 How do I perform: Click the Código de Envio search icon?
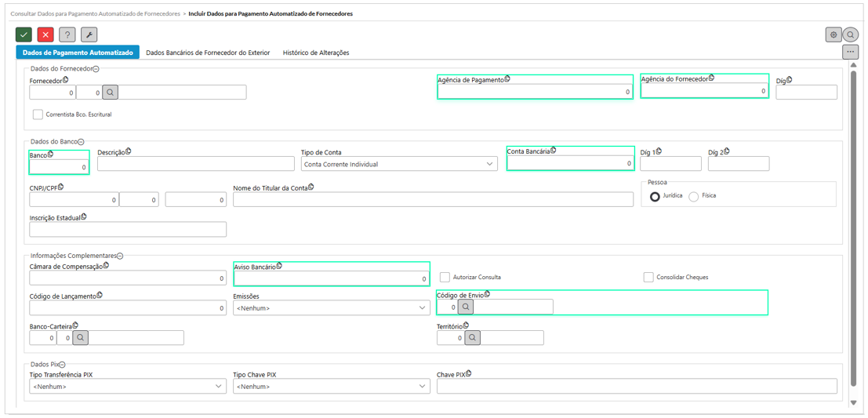(466, 307)
